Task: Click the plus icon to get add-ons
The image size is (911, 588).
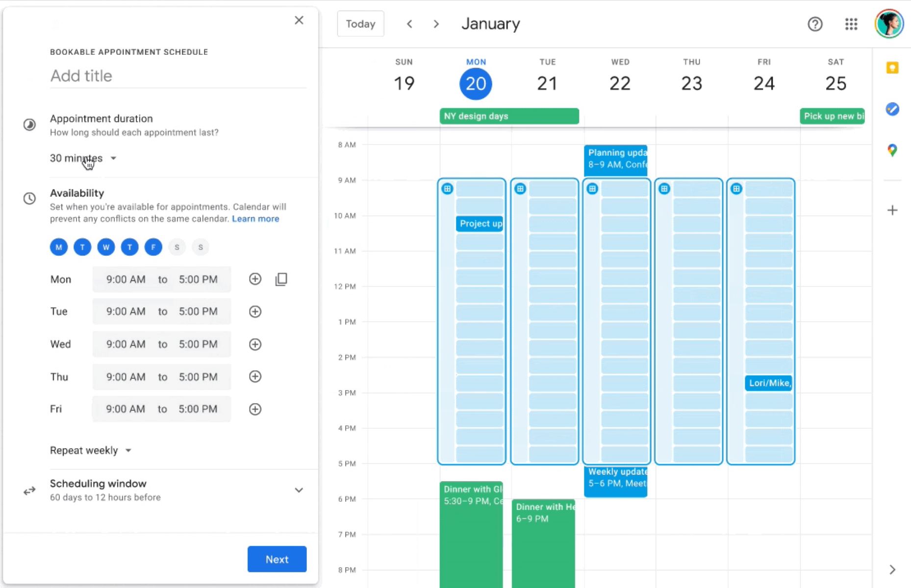Action: pyautogui.click(x=892, y=210)
